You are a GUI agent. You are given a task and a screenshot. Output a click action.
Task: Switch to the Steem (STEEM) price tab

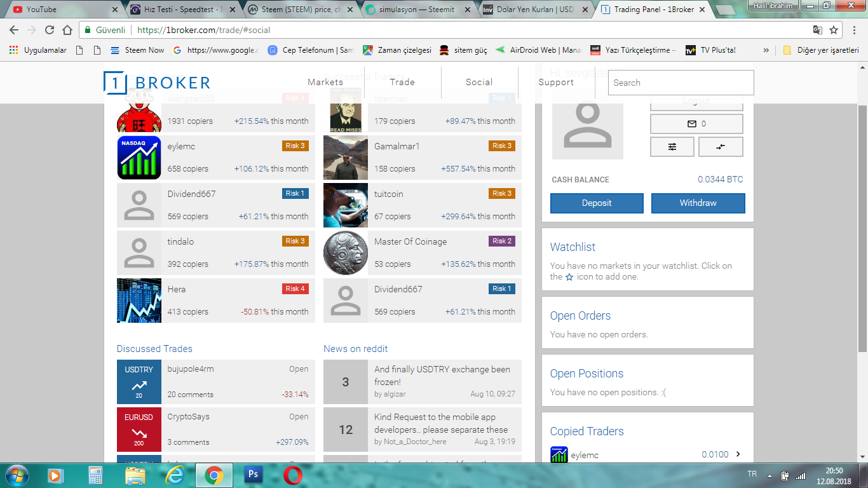pos(299,10)
